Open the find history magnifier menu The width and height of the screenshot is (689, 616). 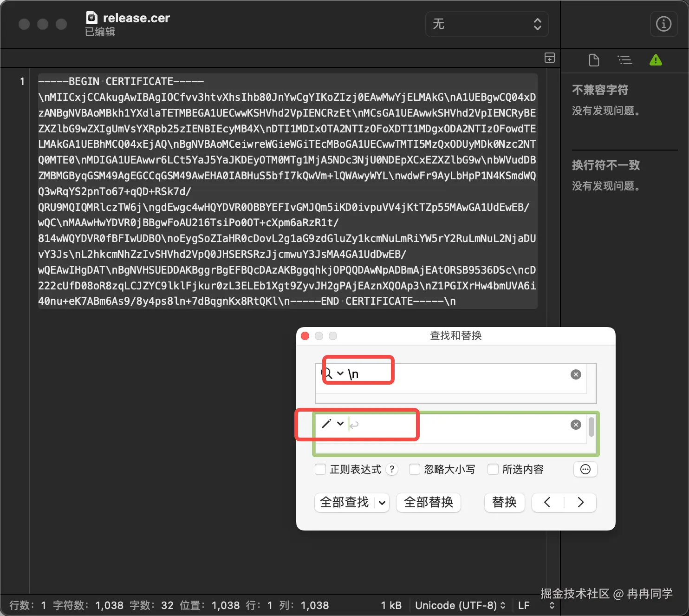[x=332, y=374]
